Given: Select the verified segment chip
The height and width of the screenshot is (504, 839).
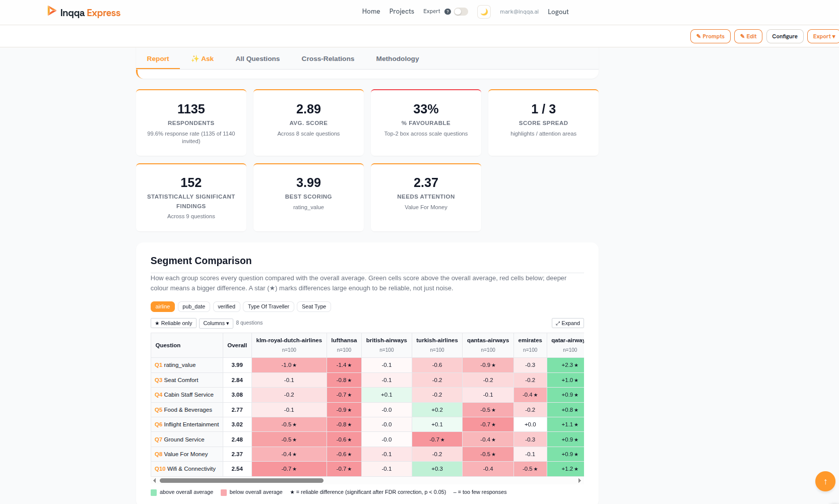Looking at the screenshot, I should [226, 306].
